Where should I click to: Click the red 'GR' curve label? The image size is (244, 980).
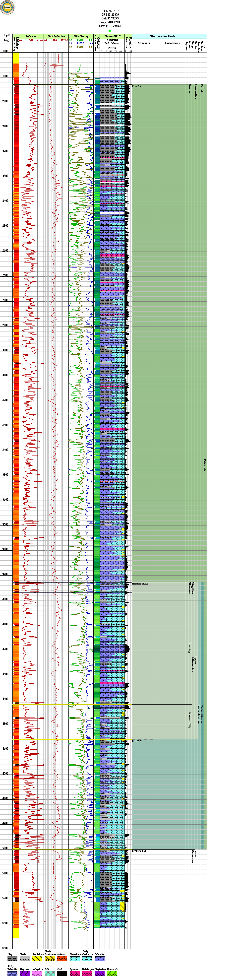[x=31, y=40]
